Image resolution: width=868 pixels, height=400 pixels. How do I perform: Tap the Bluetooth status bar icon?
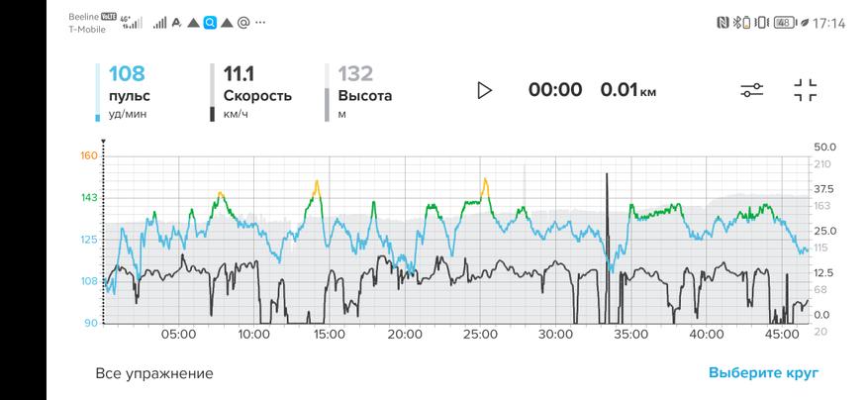[736, 23]
